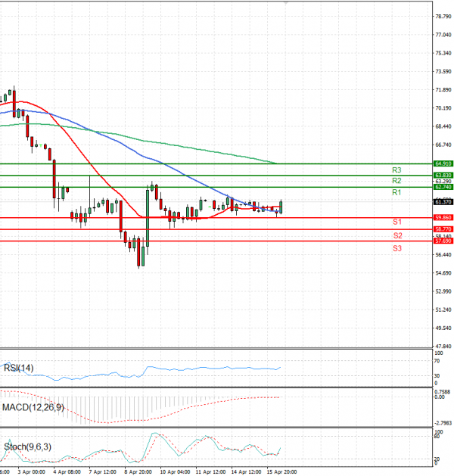Select the 59.860 support price tag
Screen dimensions: 454x476
(443, 218)
